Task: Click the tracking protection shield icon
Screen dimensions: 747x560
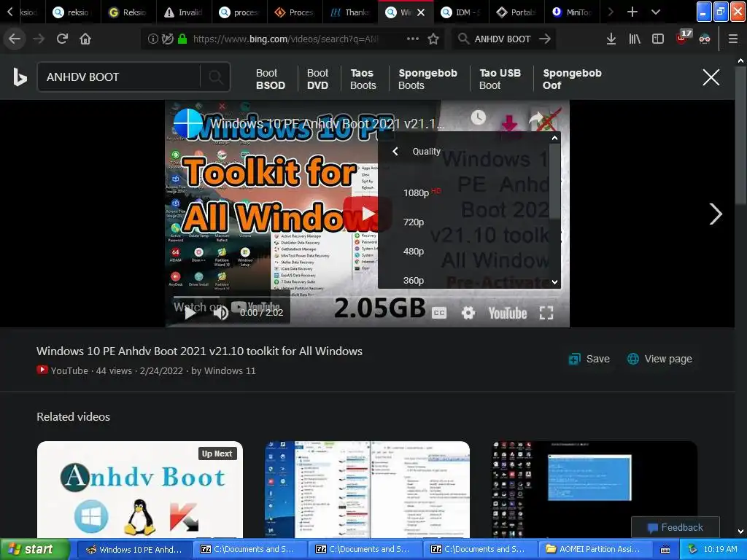Action: [x=167, y=39]
